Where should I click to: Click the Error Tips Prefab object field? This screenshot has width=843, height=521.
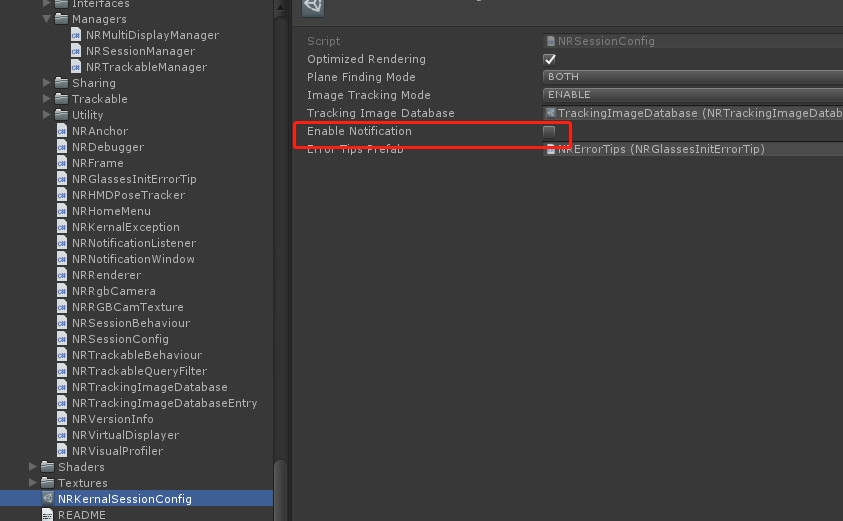(692, 149)
